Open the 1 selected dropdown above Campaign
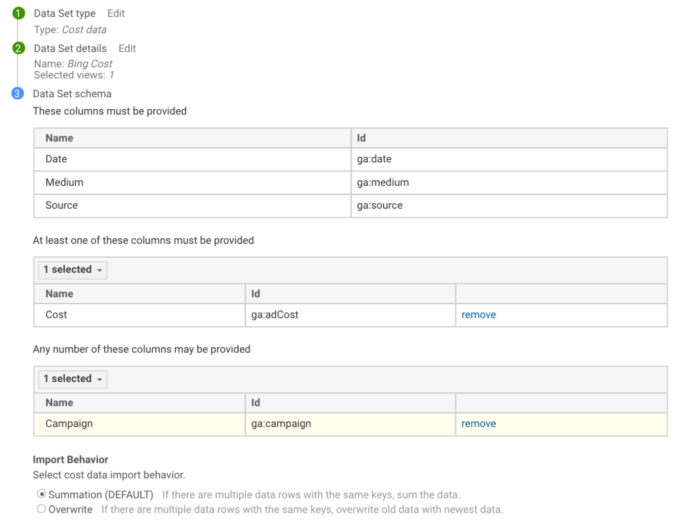The height and width of the screenshot is (520, 683). pyautogui.click(x=73, y=378)
